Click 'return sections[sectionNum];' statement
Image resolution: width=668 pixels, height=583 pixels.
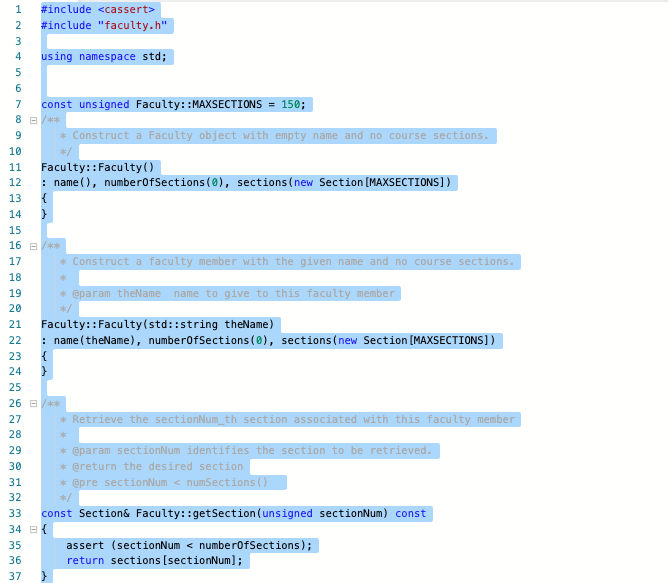click(x=154, y=560)
